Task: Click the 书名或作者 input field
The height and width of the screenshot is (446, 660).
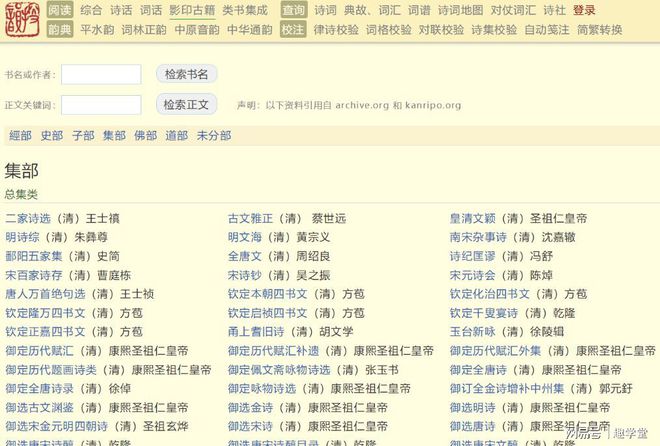Action: point(101,74)
